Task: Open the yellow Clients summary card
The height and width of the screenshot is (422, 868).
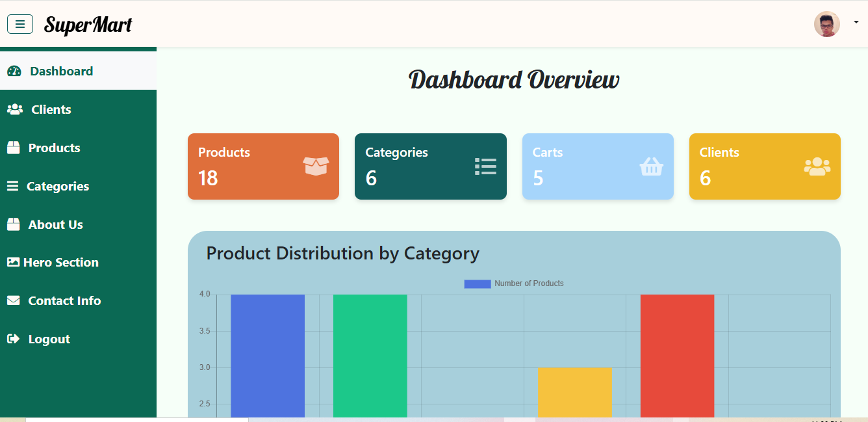Action: pyautogui.click(x=765, y=166)
